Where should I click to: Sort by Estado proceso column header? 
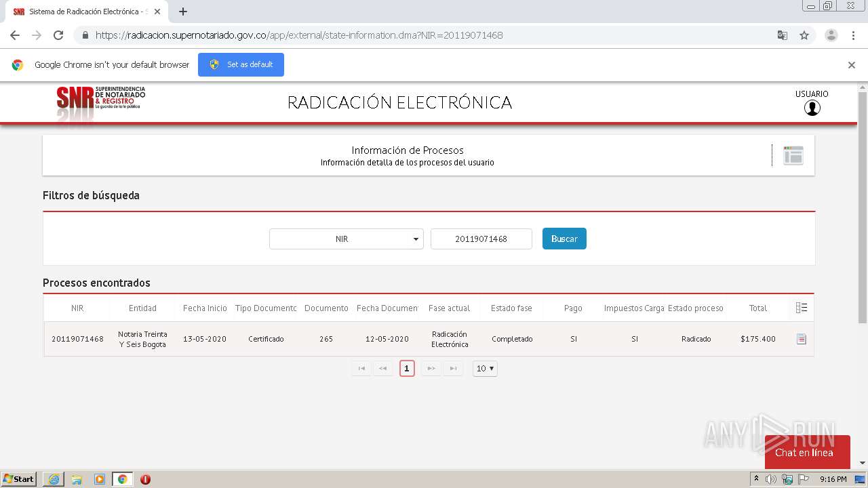696,308
